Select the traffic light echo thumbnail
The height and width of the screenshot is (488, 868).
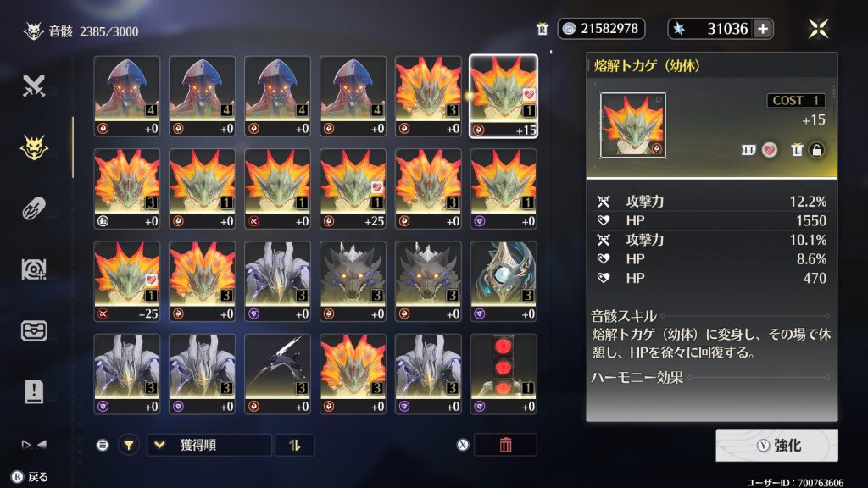pos(504,374)
